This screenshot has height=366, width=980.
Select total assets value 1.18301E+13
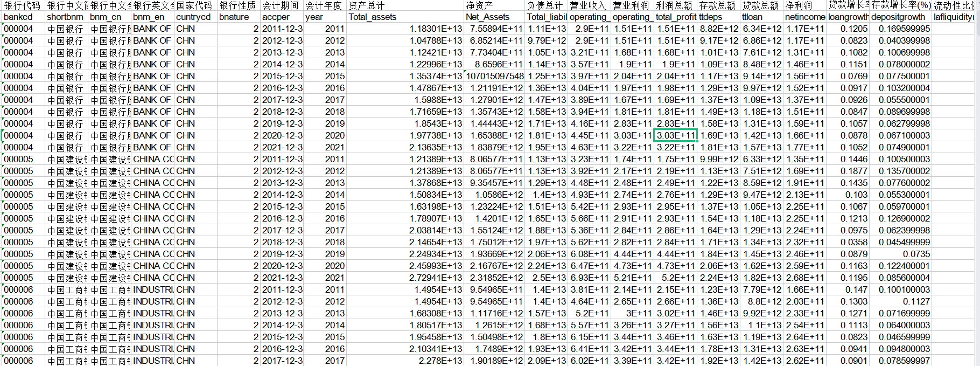point(405,29)
